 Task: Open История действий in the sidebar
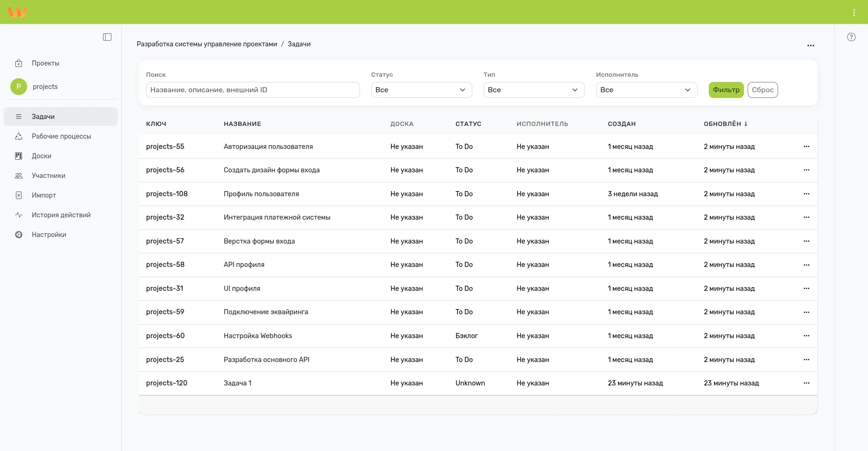60,215
